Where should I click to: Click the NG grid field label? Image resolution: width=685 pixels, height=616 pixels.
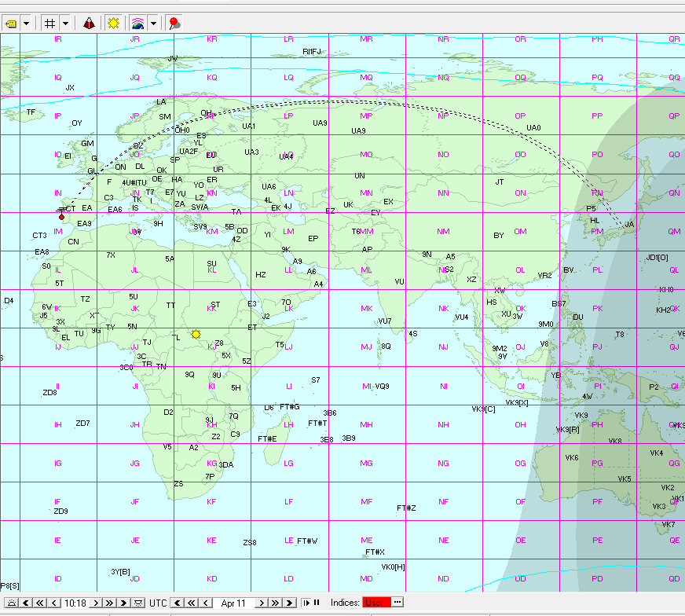point(443,463)
